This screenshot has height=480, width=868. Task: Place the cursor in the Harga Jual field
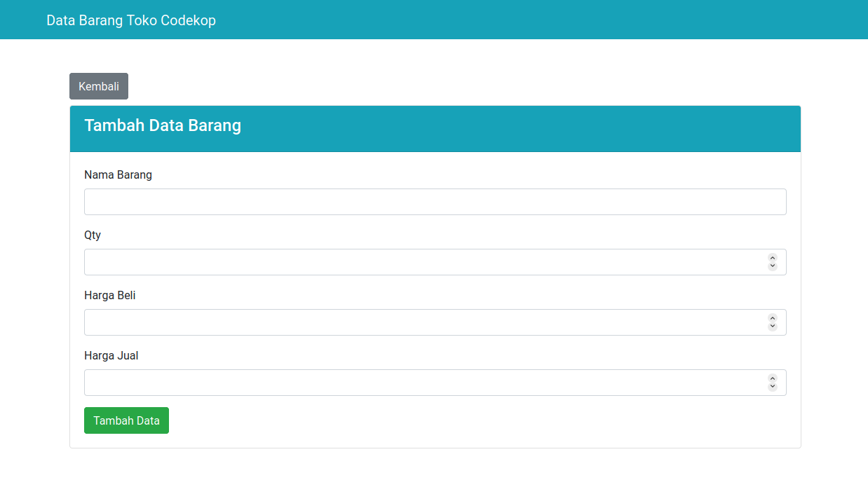coord(421,383)
